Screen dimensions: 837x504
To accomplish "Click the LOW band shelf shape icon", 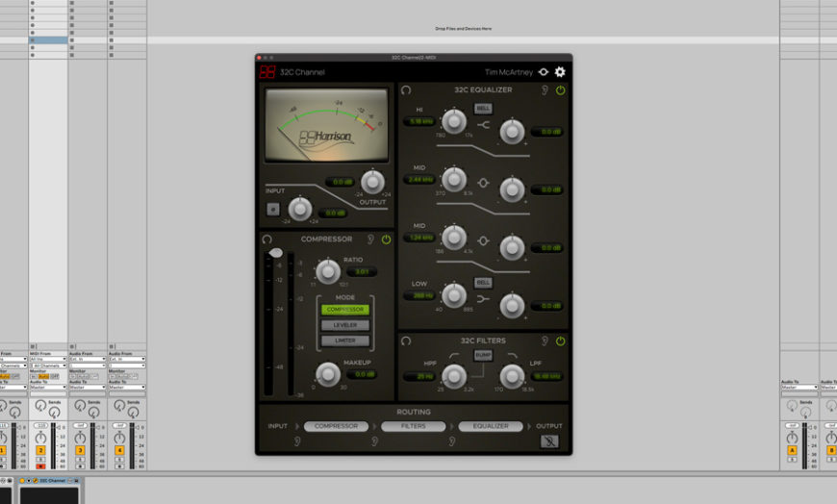I will click(483, 299).
